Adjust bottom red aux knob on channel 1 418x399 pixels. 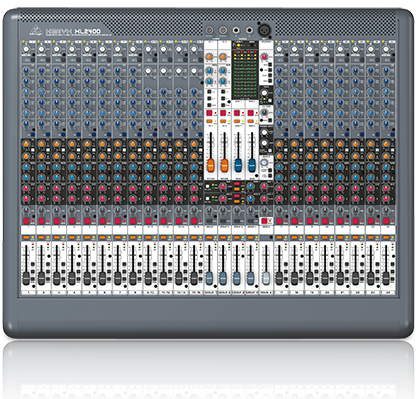tap(26, 199)
